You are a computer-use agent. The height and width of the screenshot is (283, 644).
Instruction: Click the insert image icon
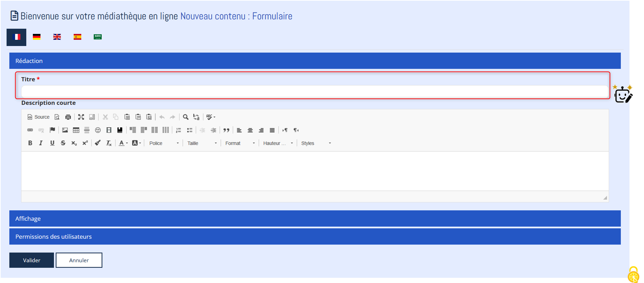pyautogui.click(x=65, y=130)
